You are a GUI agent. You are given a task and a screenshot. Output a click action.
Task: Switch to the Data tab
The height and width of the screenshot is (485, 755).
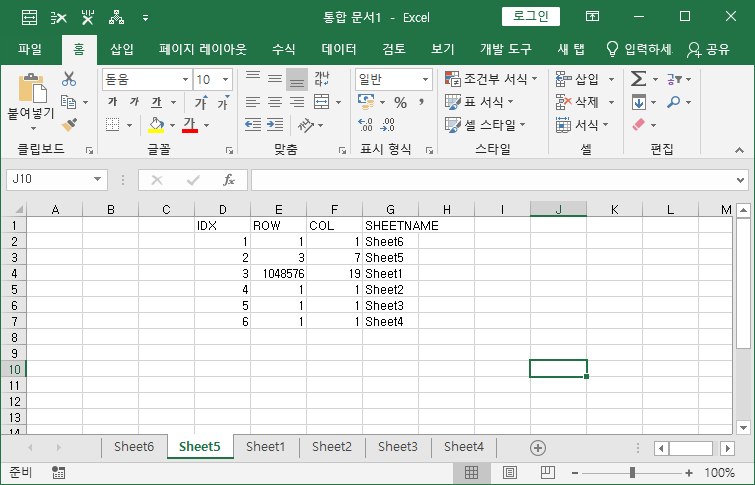pyautogui.click(x=339, y=49)
